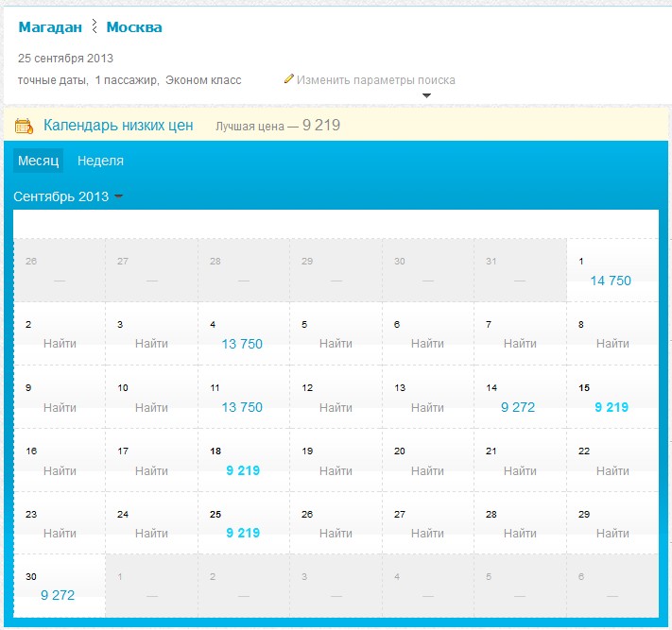This screenshot has height=630, width=672.
Task: Click the Магадан city link
Action: click(x=50, y=27)
